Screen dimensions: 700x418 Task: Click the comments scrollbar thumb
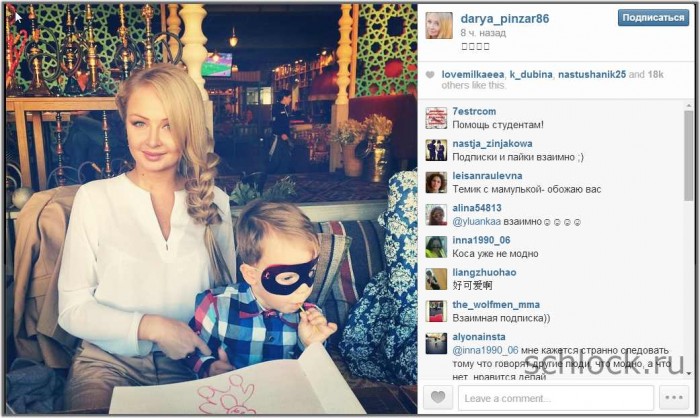coord(689,155)
